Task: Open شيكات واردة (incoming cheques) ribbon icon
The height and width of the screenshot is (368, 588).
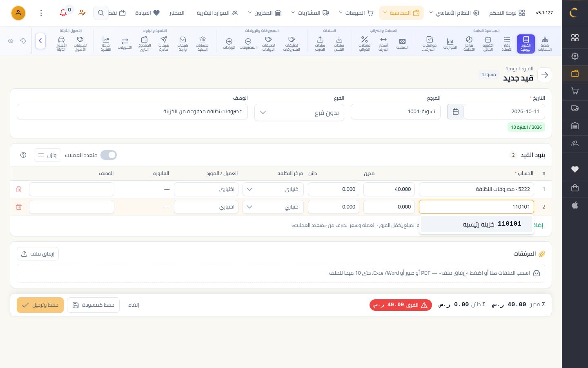Action: coord(183,44)
